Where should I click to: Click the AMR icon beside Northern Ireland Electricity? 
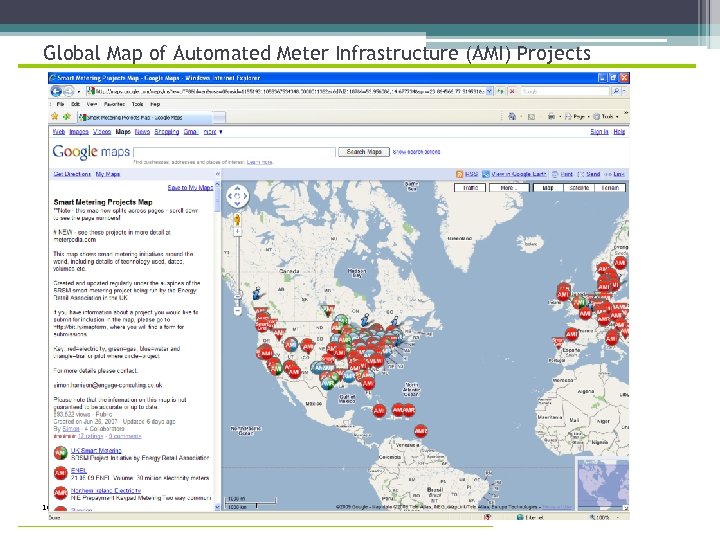(x=61, y=494)
